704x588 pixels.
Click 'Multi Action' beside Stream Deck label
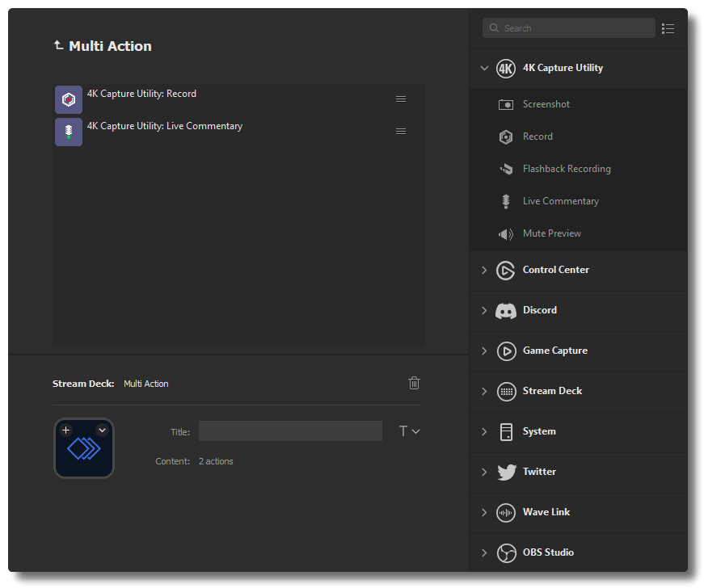point(146,384)
